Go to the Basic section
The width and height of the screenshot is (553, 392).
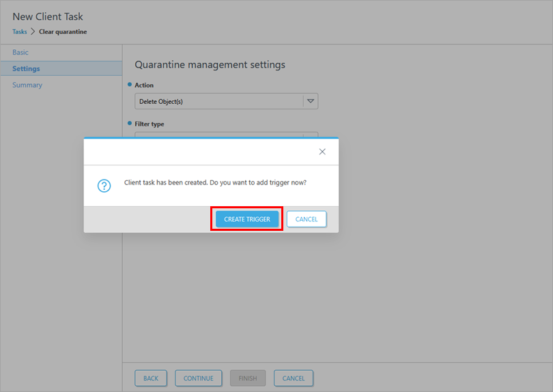(20, 53)
